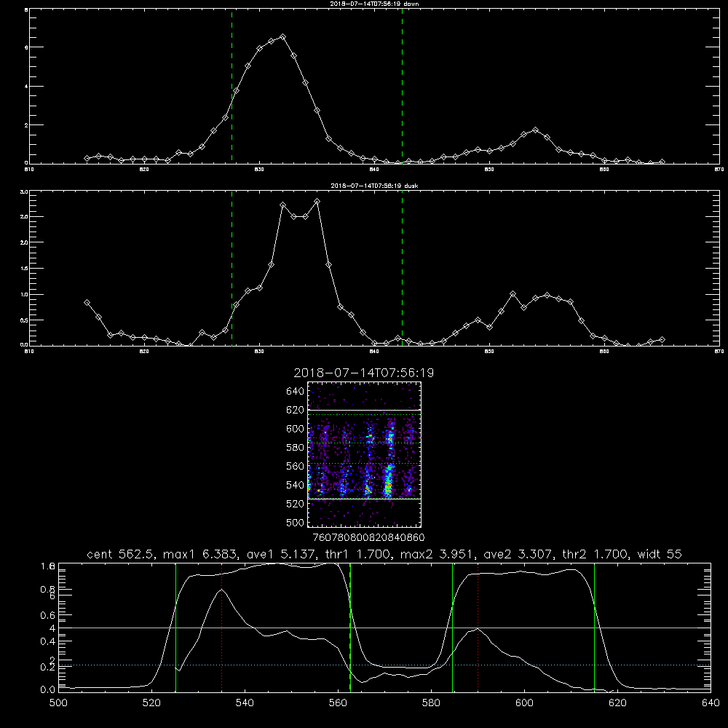
Task: Click the 640 label on heatmap y-axis
Action: (x=296, y=392)
